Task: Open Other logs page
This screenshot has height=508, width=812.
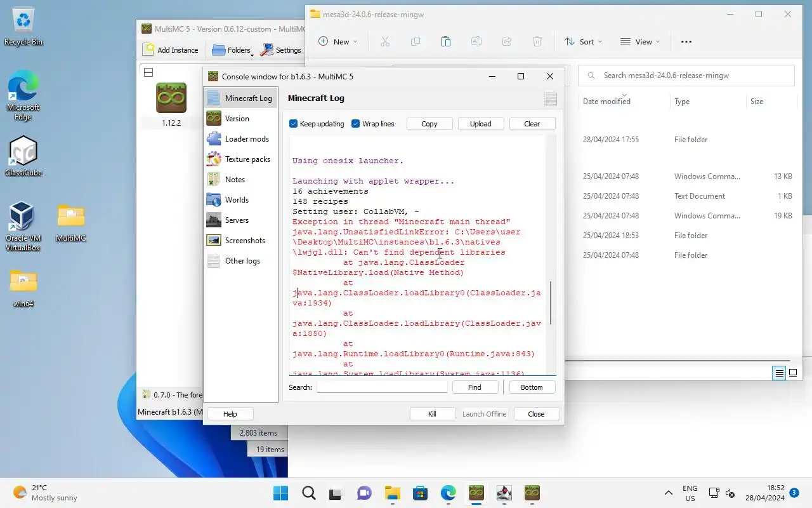Action: tap(240, 261)
